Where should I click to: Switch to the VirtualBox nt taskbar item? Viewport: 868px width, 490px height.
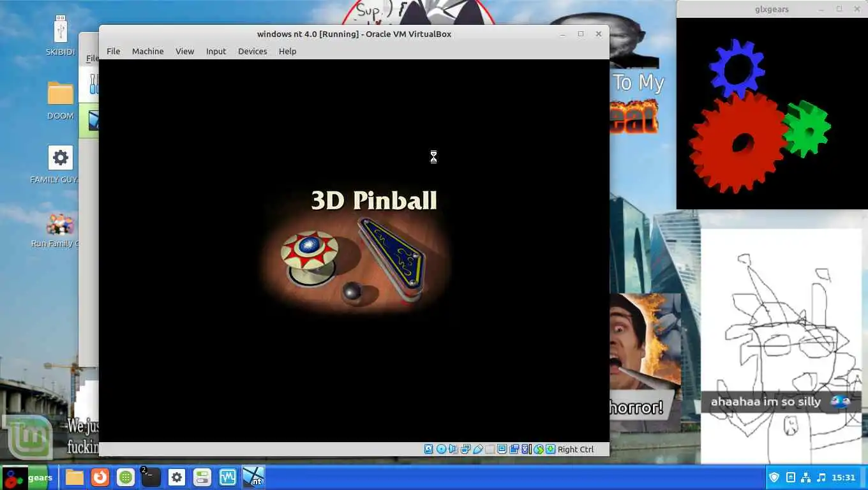point(253,477)
